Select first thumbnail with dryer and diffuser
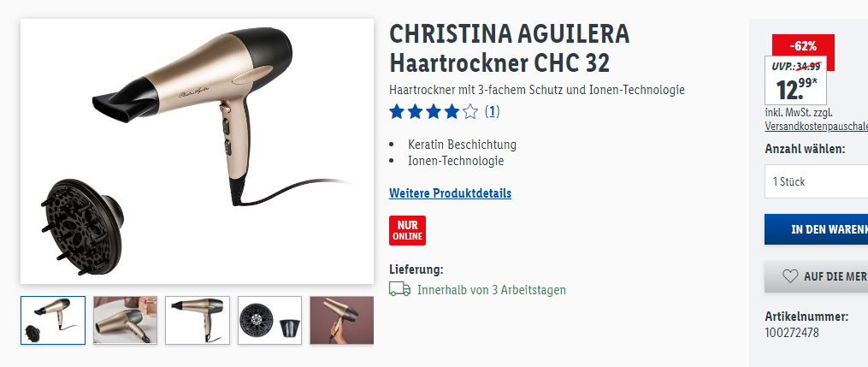The width and height of the screenshot is (868, 367). click(53, 321)
